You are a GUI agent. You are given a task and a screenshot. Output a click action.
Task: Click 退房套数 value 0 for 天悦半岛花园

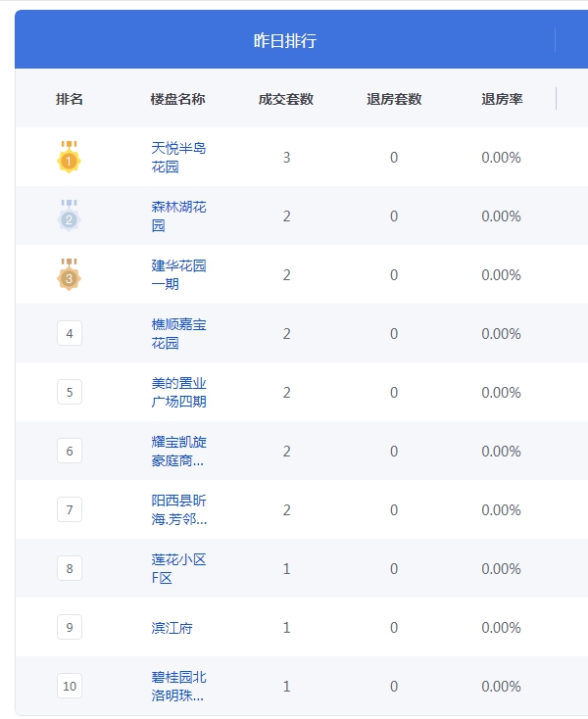coord(394,158)
